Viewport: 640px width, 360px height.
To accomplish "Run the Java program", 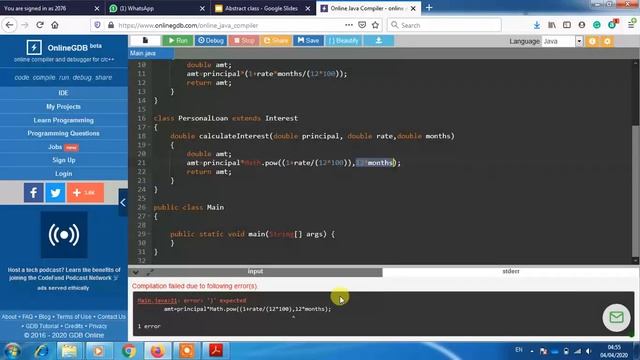I will click(x=178, y=40).
